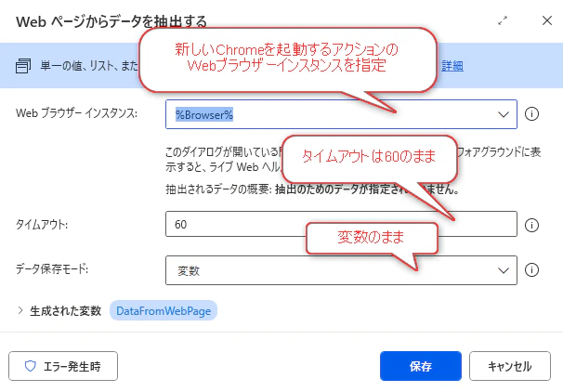Screen dimensions: 563x392
Task: Click the 生成された変数 label text
Action: tap(65, 311)
